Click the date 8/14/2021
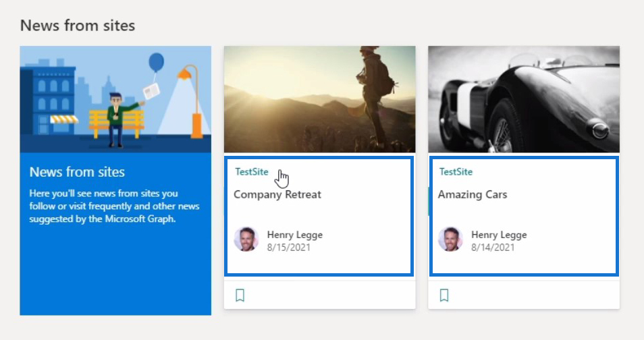Screen dimensions: 644x340 click(492, 247)
